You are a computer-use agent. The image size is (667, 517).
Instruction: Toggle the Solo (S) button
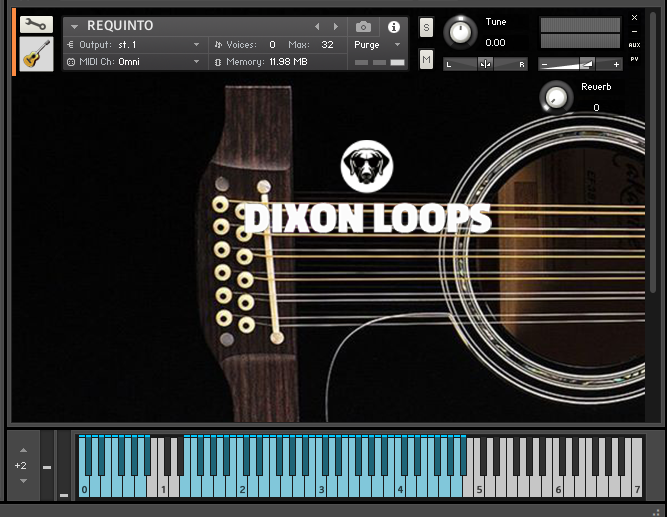point(426,27)
